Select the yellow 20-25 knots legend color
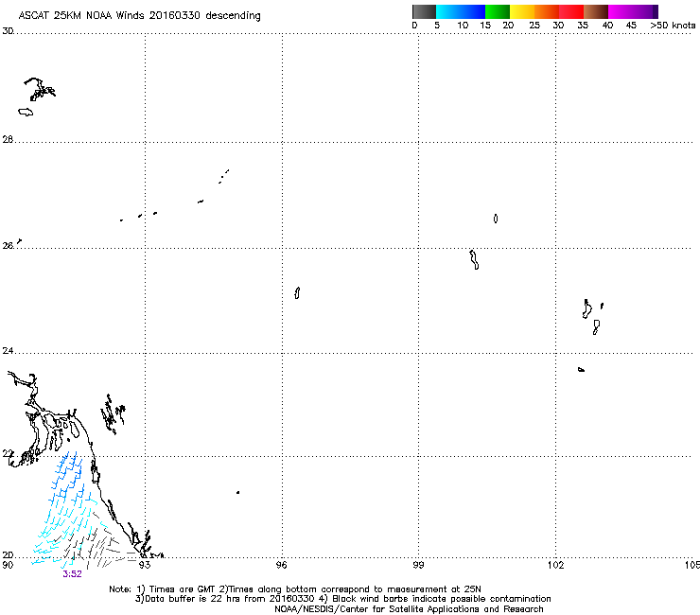This screenshot has width=700, height=615. point(522,11)
